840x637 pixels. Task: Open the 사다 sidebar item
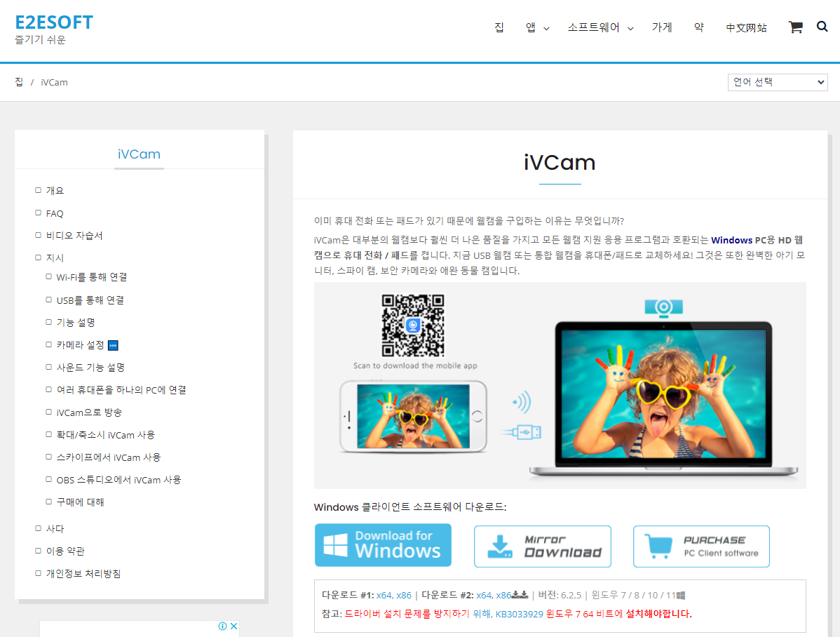click(55, 529)
